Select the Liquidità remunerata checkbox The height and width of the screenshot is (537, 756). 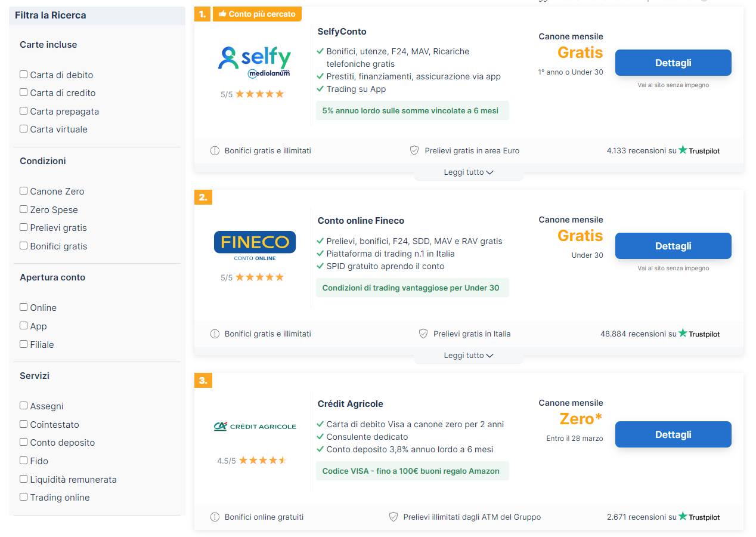[x=24, y=479]
